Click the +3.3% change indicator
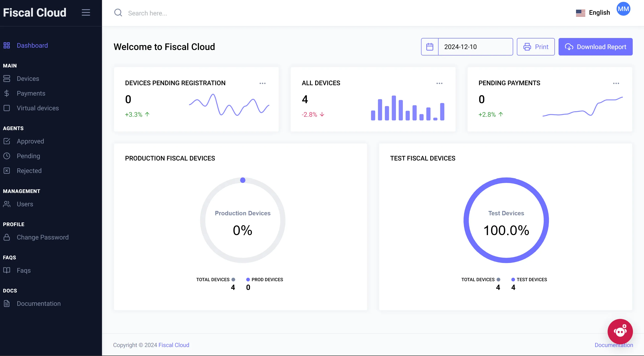This screenshot has height=356, width=644. pos(137,114)
